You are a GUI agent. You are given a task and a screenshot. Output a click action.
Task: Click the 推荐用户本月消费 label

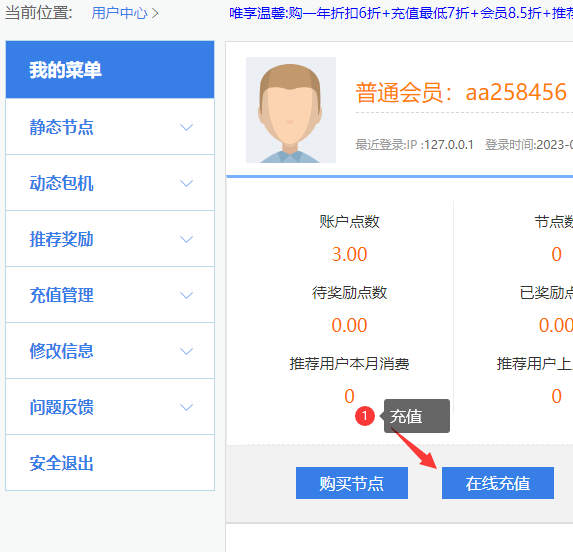tap(349, 364)
